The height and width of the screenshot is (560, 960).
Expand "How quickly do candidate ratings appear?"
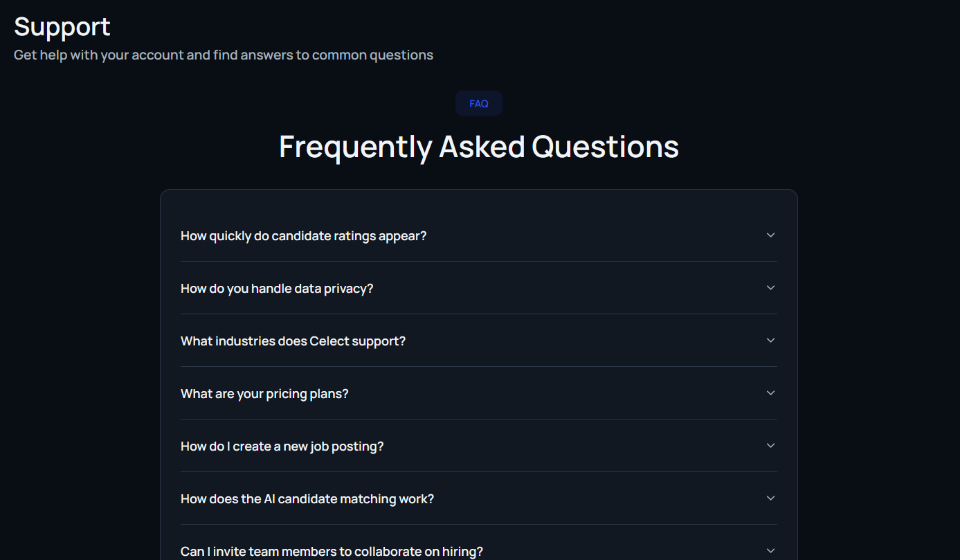(303, 236)
